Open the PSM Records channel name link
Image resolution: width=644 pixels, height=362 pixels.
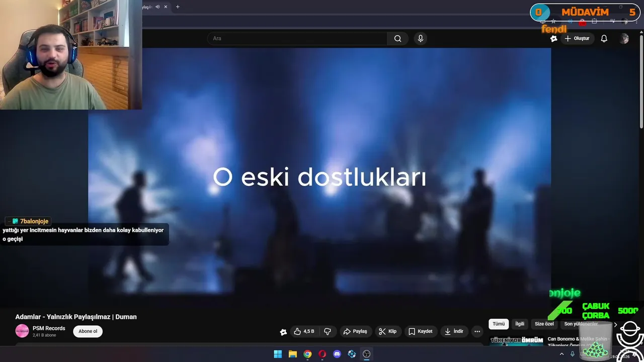(49, 328)
